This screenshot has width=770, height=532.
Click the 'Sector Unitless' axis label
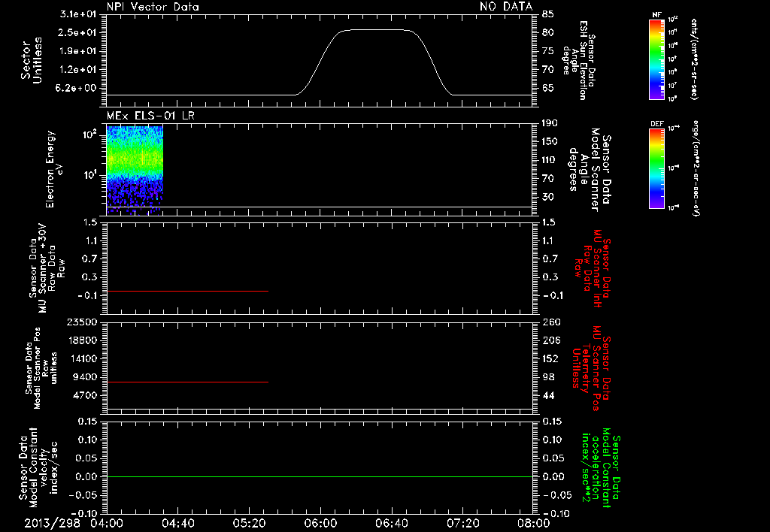tap(32, 60)
